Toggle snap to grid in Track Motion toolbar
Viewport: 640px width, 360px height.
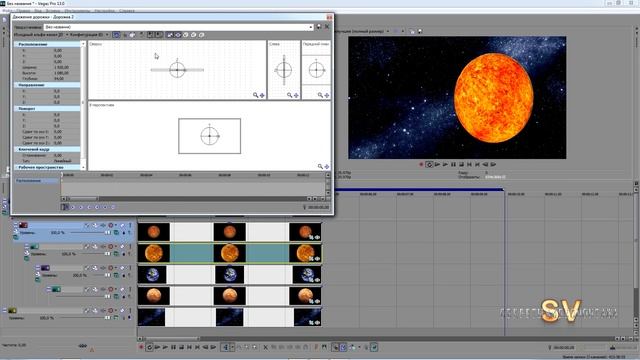point(125,35)
